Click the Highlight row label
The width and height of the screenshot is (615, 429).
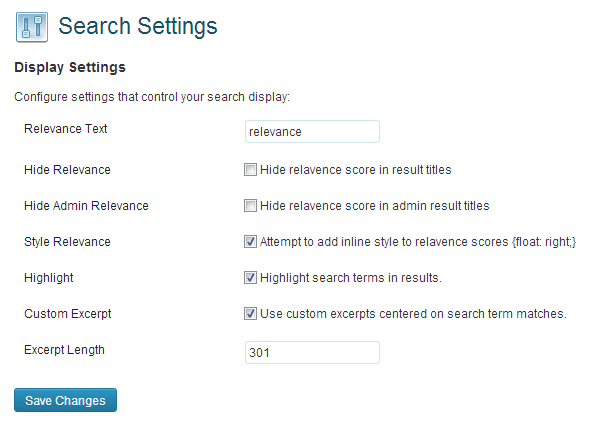coord(49,277)
